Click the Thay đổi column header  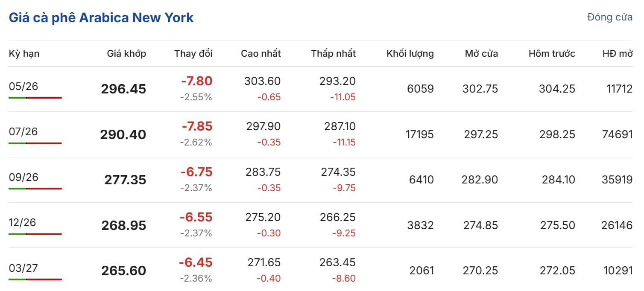click(x=193, y=54)
